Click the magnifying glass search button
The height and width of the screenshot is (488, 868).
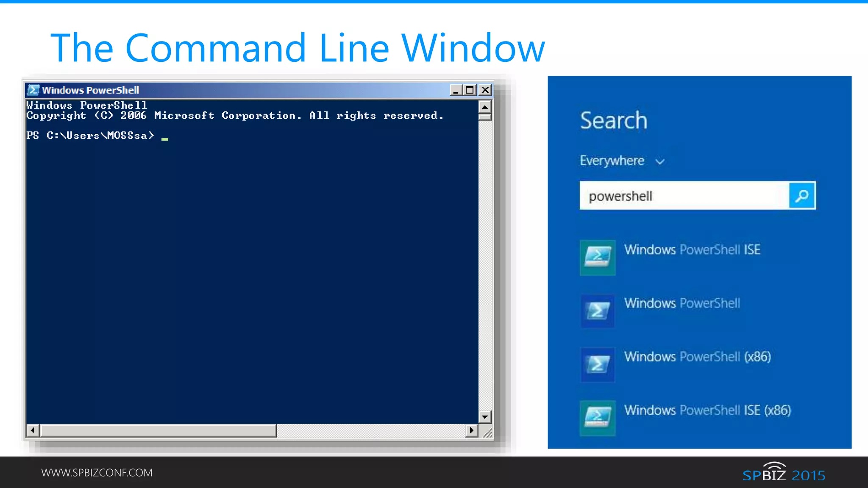[x=802, y=196]
